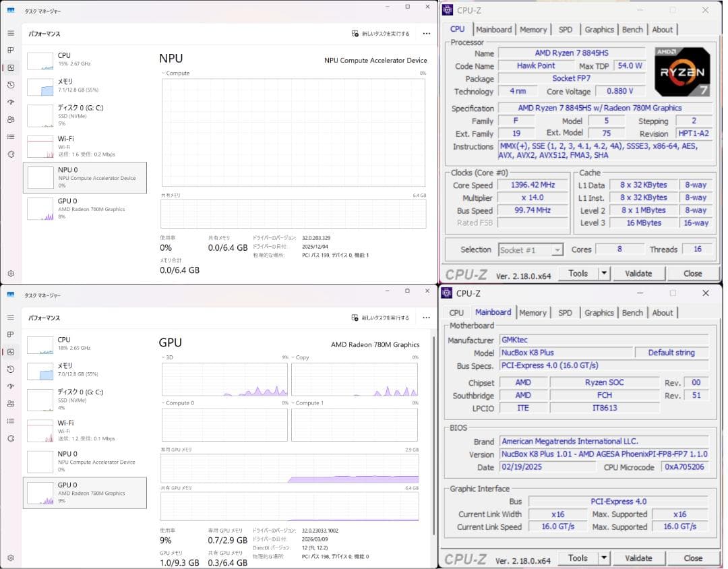Viewport: 728px width, 569px height.
Task: Open the 3D engine graph dropdown
Action: (x=163, y=357)
